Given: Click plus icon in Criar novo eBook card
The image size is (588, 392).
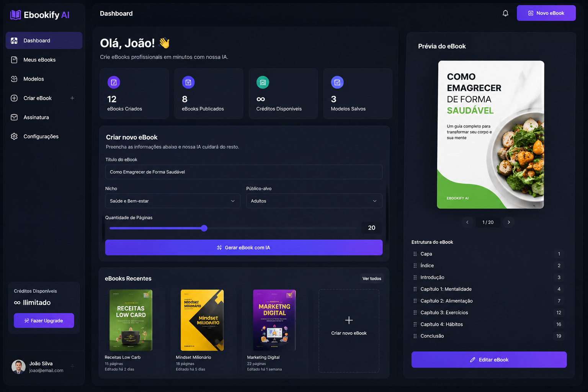Looking at the screenshot, I should click(x=349, y=320).
